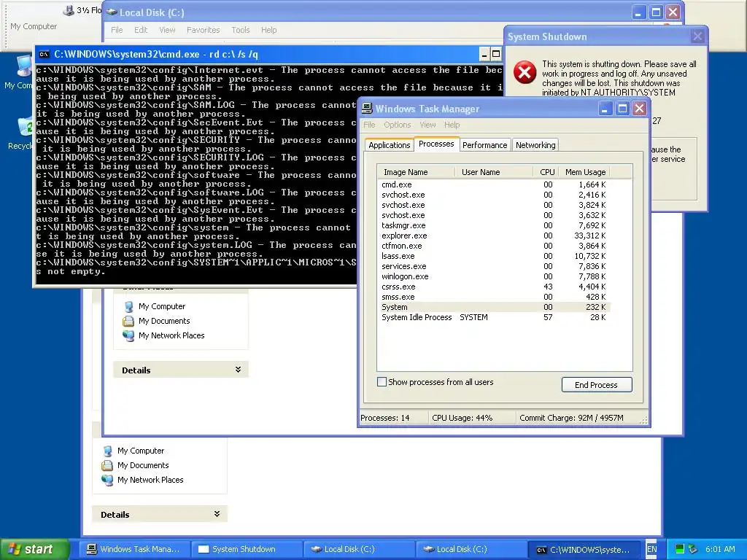Select the Processes tab in Task Manager
The width and height of the screenshot is (747, 560).
coord(436,144)
